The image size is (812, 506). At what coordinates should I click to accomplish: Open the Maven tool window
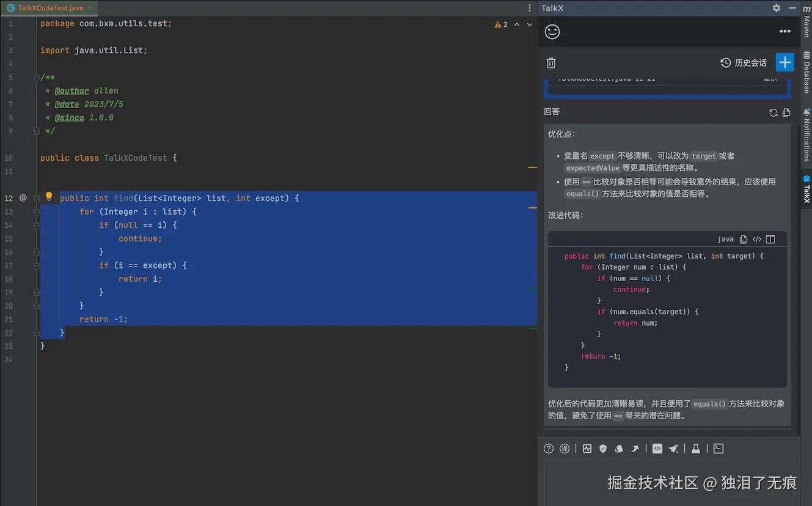807,23
